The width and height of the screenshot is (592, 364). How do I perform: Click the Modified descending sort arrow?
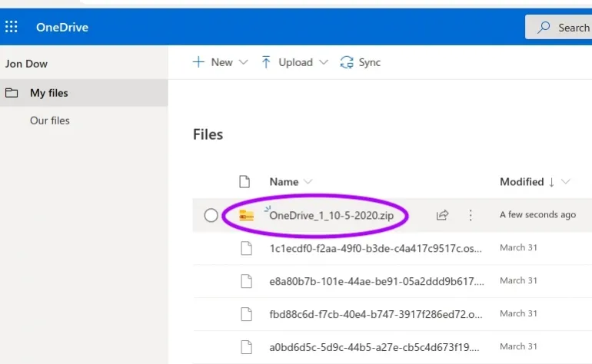551,182
